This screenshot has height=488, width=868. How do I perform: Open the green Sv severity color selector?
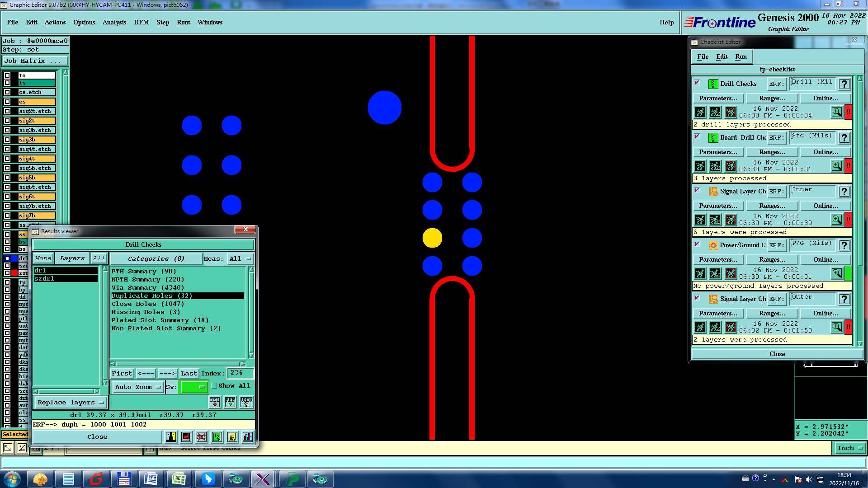[193, 387]
